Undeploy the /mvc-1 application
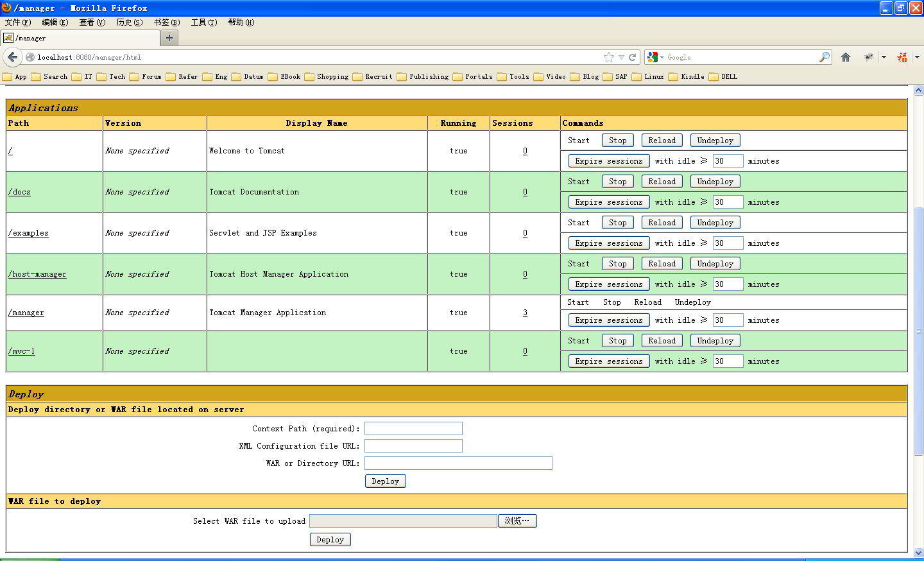This screenshot has width=924, height=561. 715,341
